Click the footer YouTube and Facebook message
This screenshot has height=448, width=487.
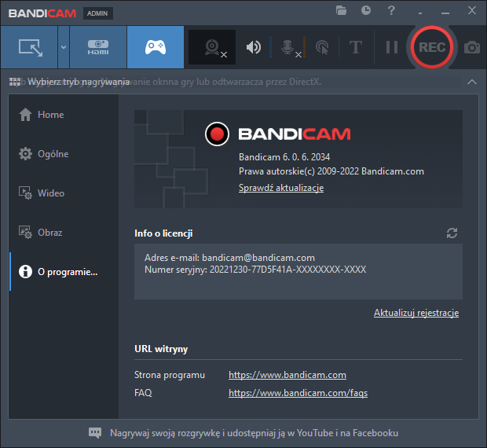(x=254, y=433)
